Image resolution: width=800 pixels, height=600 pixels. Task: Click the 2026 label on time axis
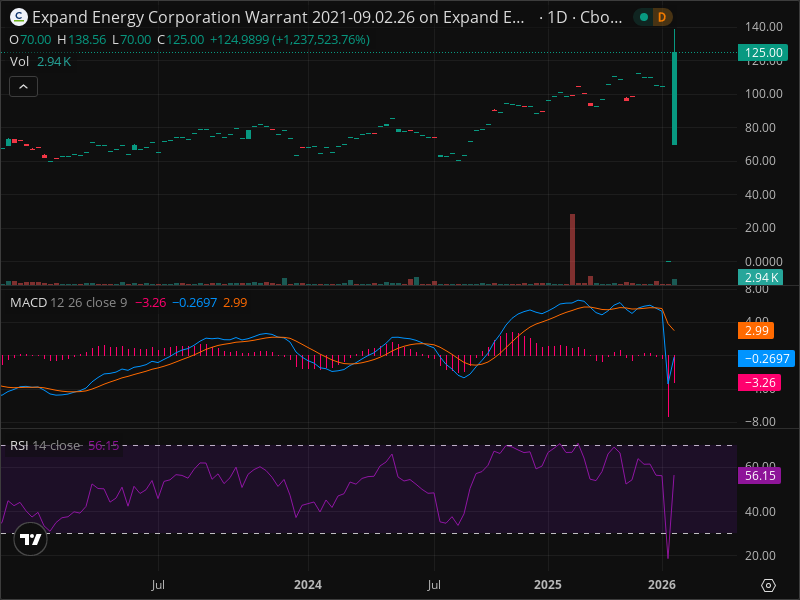(x=662, y=585)
